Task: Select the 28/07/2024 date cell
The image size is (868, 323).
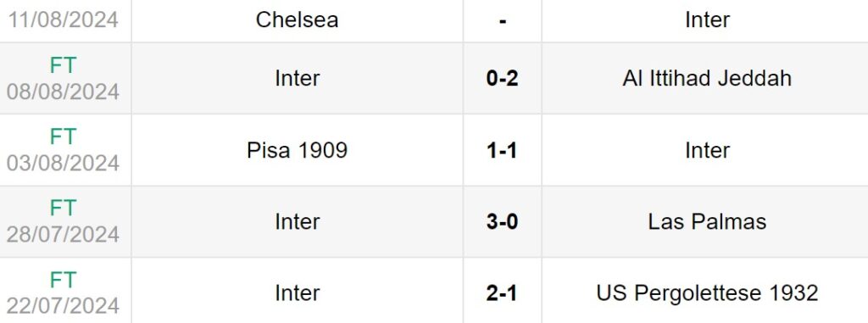Action: pos(63,234)
